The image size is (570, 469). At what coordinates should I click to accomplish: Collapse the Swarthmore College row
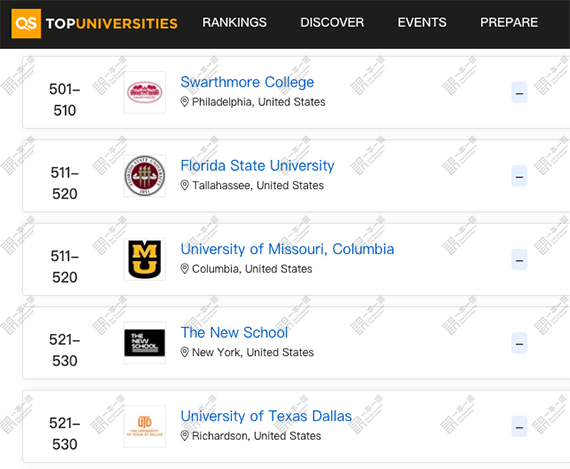point(519,93)
